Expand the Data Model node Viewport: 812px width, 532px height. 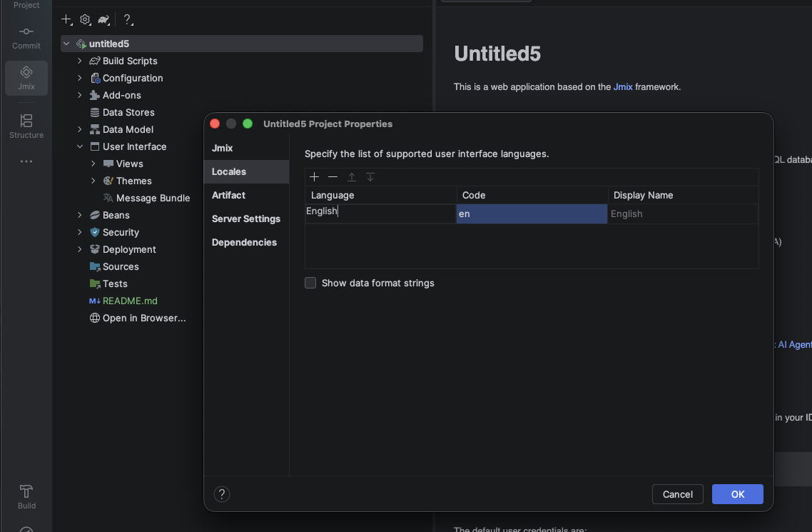[x=80, y=129]
